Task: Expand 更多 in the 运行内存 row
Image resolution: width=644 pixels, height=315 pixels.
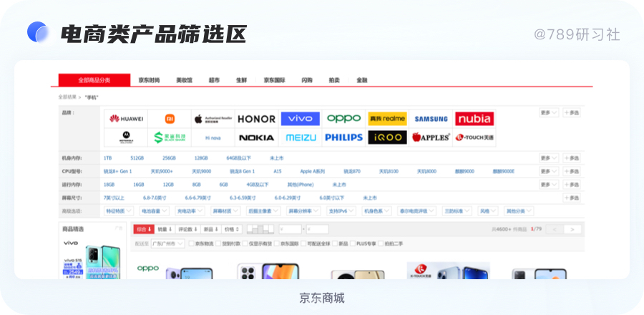Action: pyautogui.click(x=549, y=185)
